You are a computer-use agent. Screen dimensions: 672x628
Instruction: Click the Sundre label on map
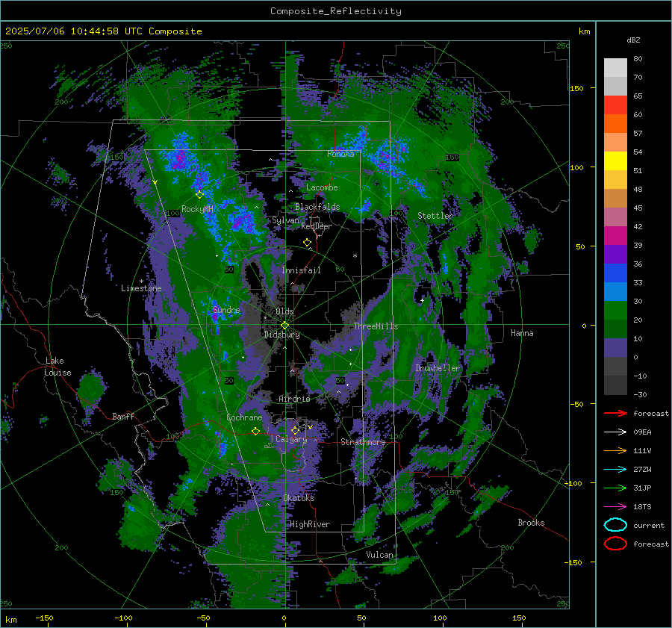[x=226, y=310]
